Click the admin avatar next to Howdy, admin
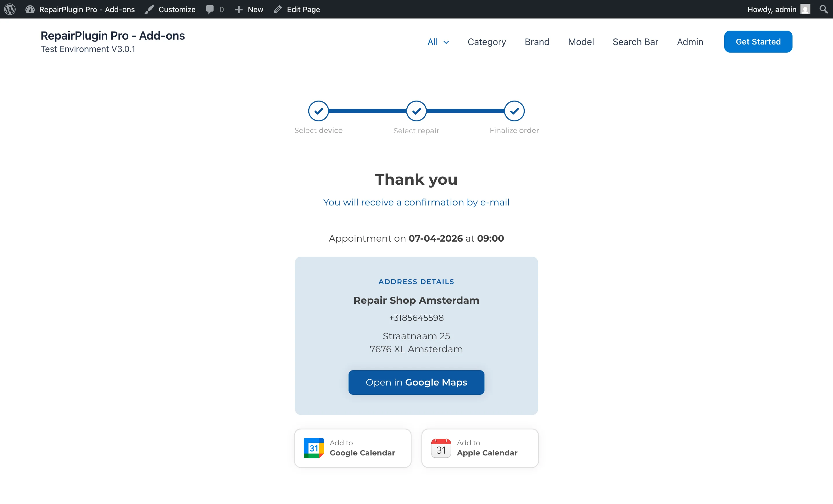Image resolution: width=833 pixels, height=504 pixels. (806, 9)
